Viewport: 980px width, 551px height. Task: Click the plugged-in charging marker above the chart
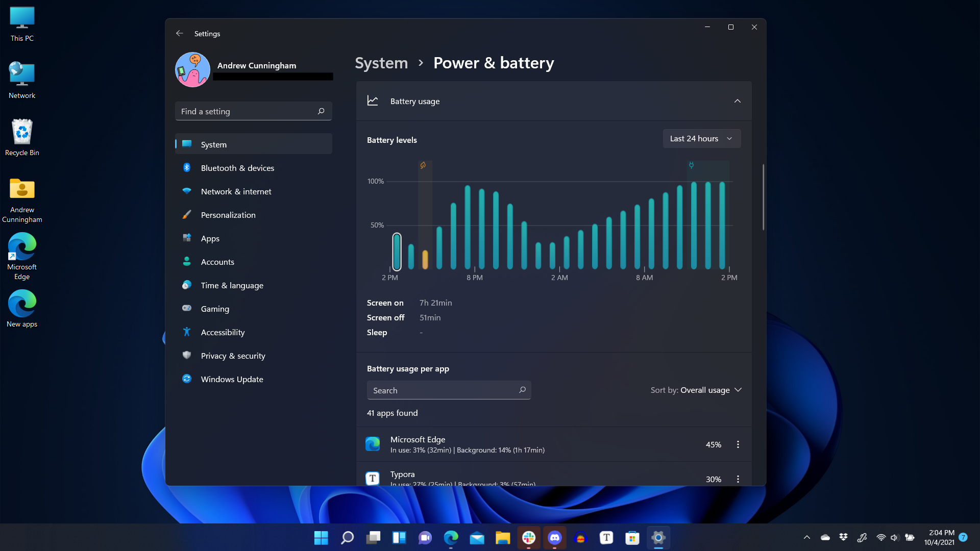coord(691,165)
